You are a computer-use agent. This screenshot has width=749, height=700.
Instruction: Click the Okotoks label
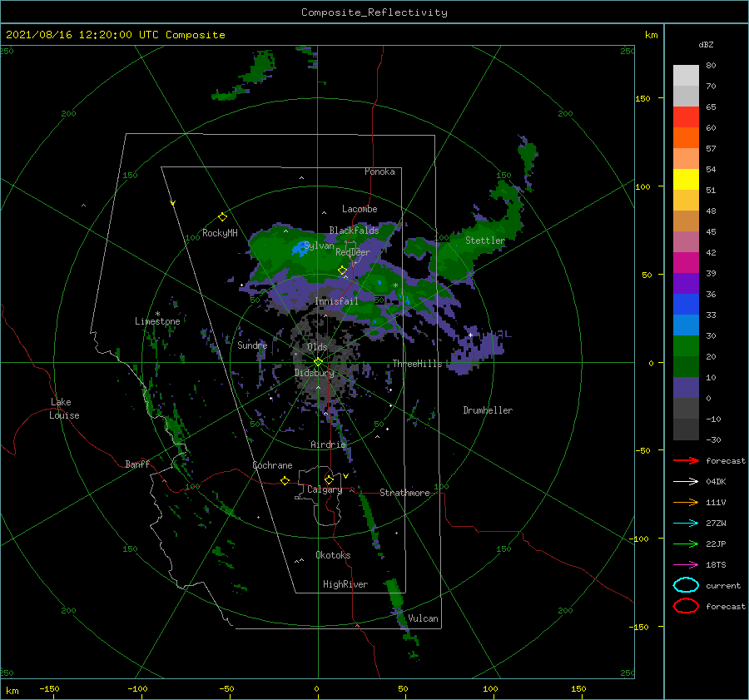tap(333, 554)
